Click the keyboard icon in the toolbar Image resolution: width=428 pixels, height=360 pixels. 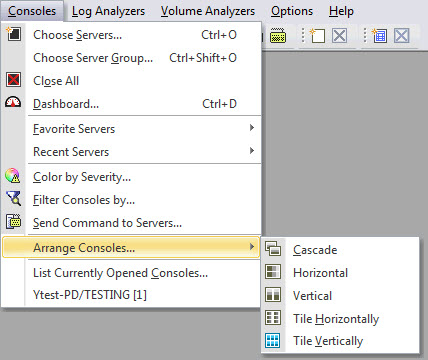278,35
